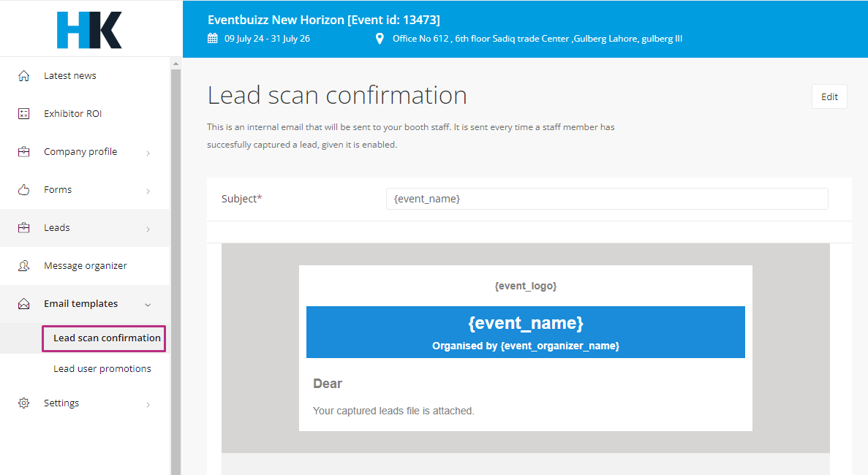Click the internal email description paragraph
Image resolution: width=868 pixels, height=475 pixels.
click(x=411, y=136)
